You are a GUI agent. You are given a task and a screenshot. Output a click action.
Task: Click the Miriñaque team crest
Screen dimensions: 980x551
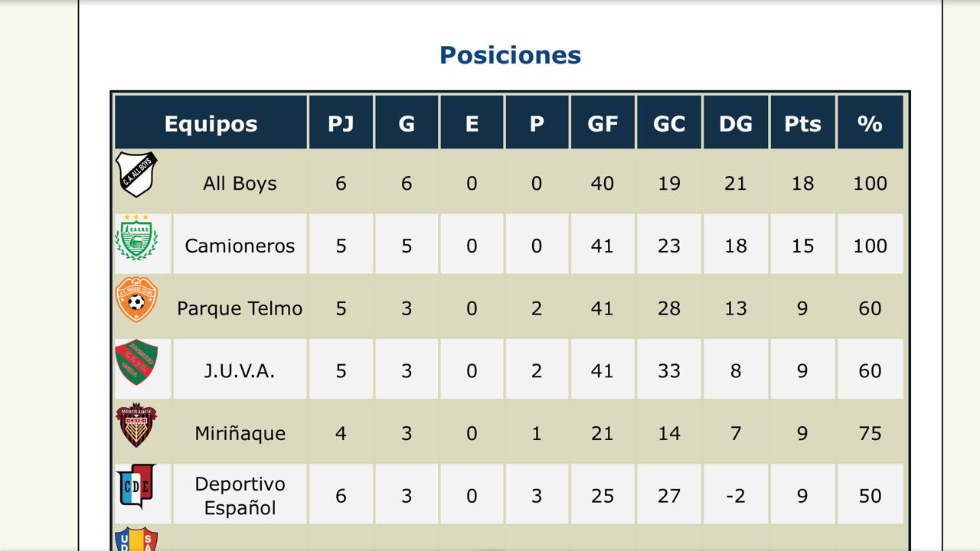click(x=136, y=425)
